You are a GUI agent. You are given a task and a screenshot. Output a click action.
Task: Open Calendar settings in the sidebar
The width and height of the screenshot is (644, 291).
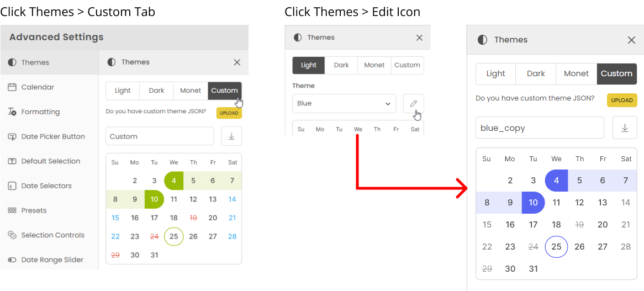click(x=37, y=87)
